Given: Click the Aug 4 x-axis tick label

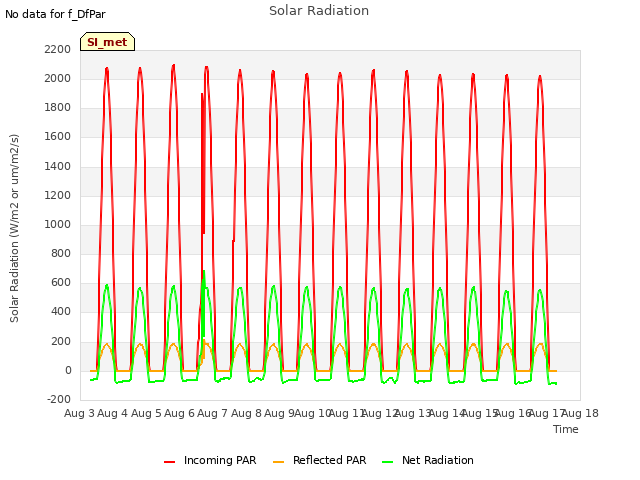Looking at the screenshot, I should click(113, 413).
